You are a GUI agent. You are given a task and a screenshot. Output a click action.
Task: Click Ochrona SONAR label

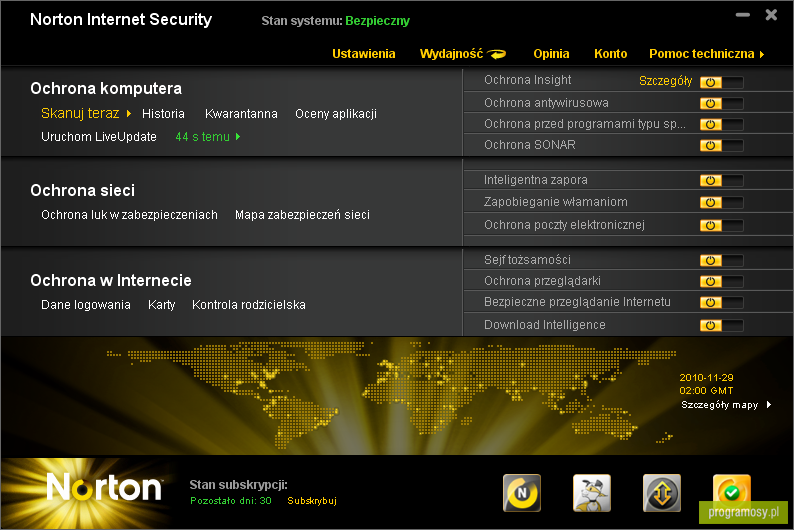click(530, 145)
